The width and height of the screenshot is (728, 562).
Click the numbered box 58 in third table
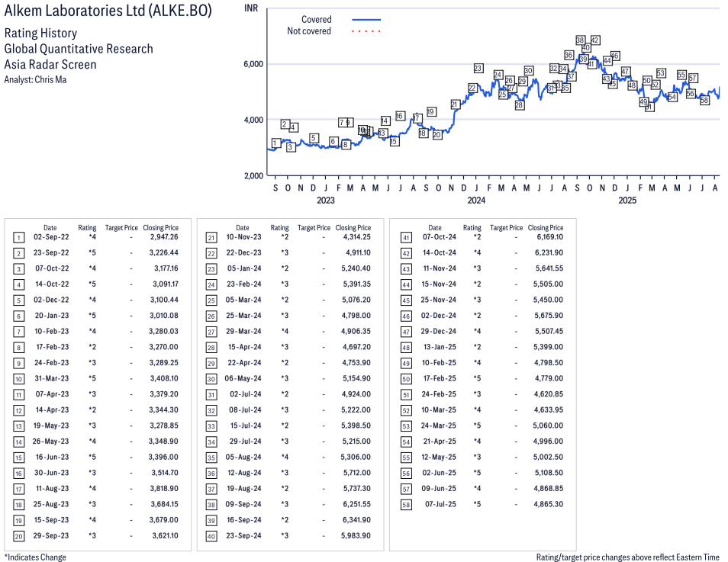pyautogui.click(x=406, y=505)
